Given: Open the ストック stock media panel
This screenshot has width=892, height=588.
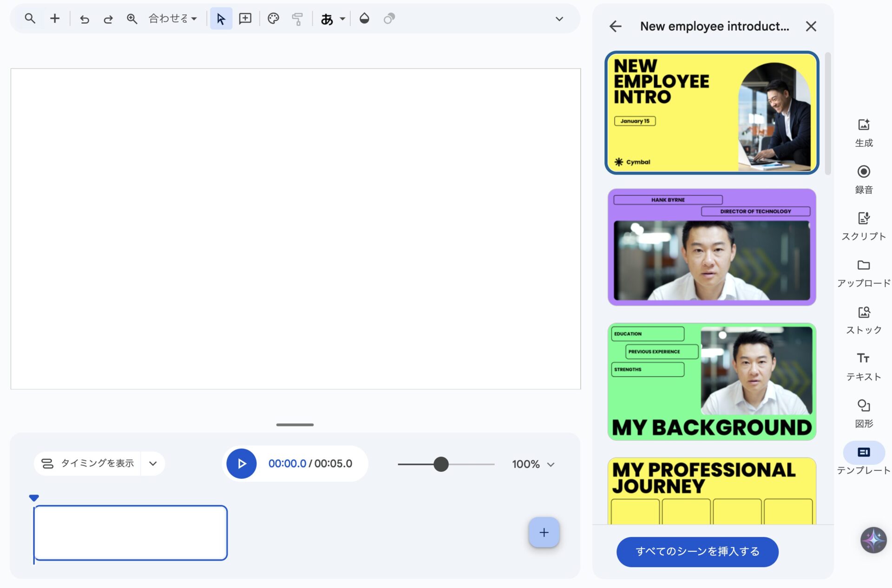Looking at the screenshot, I should tap(863, 320).
